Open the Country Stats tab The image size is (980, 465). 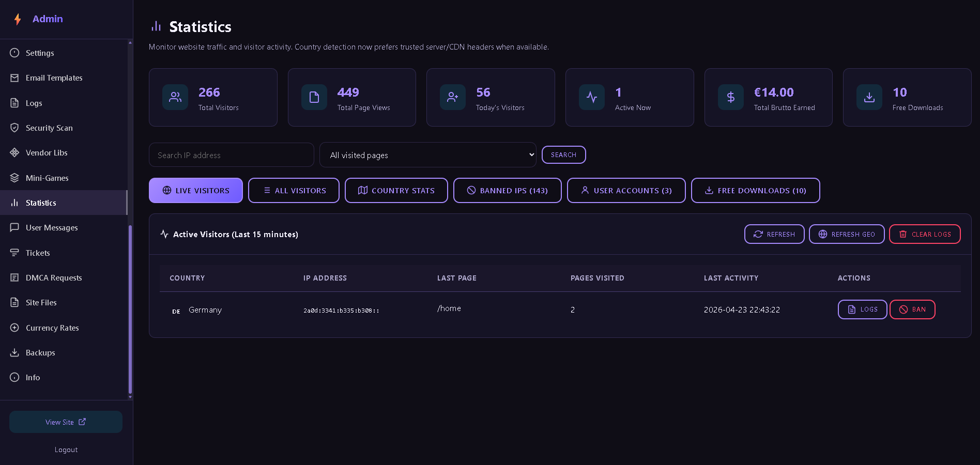(396, 191)
